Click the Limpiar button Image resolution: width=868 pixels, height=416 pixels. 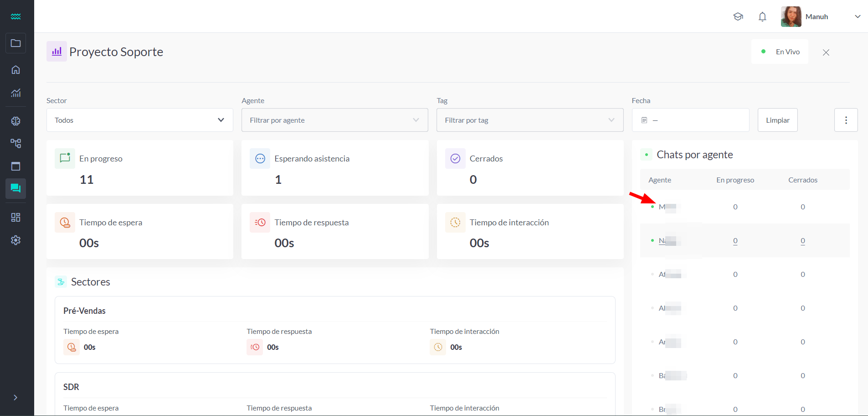tap(777, 120)
